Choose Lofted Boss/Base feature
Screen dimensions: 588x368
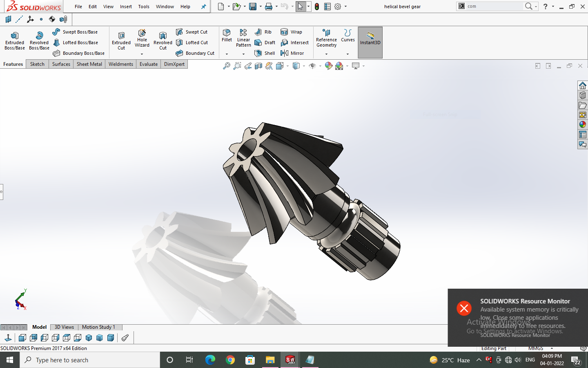(76, 43)
